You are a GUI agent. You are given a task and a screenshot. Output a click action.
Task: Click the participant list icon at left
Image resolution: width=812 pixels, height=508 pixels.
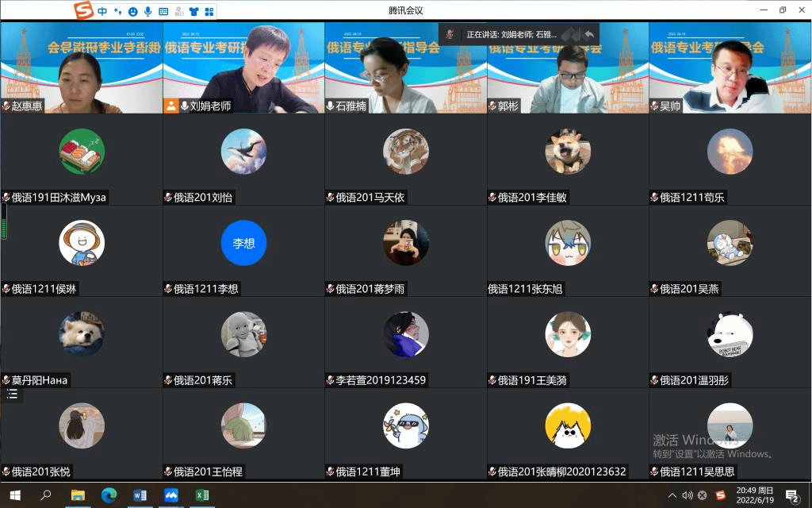(x=12, y=394)
